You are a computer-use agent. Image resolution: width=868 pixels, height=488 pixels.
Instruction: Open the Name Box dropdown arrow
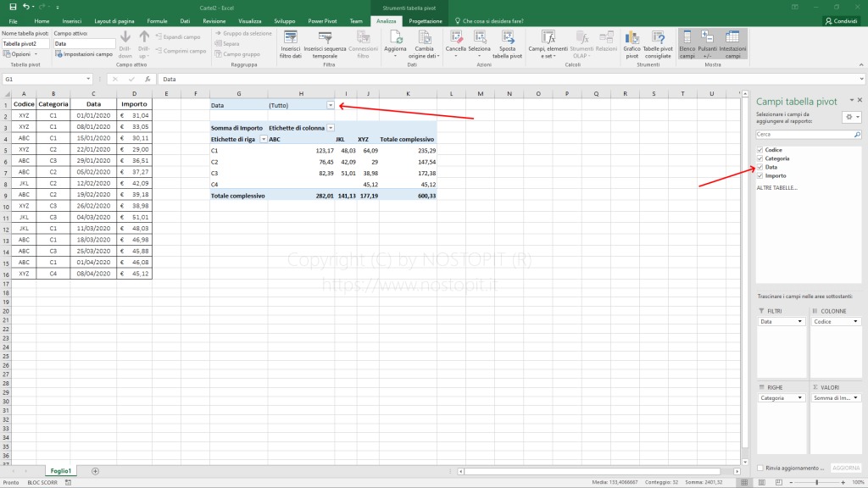88,79
